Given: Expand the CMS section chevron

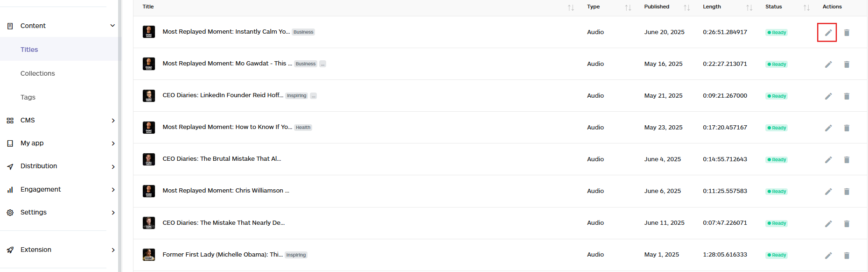Looking at the screenshot, I should [113, 120].
